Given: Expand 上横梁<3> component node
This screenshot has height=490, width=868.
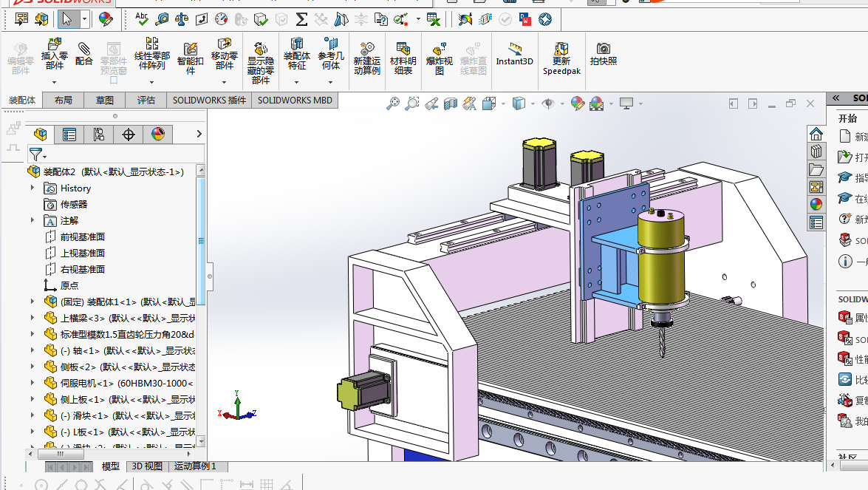Looking at the screenshot, I should [32, 318].
